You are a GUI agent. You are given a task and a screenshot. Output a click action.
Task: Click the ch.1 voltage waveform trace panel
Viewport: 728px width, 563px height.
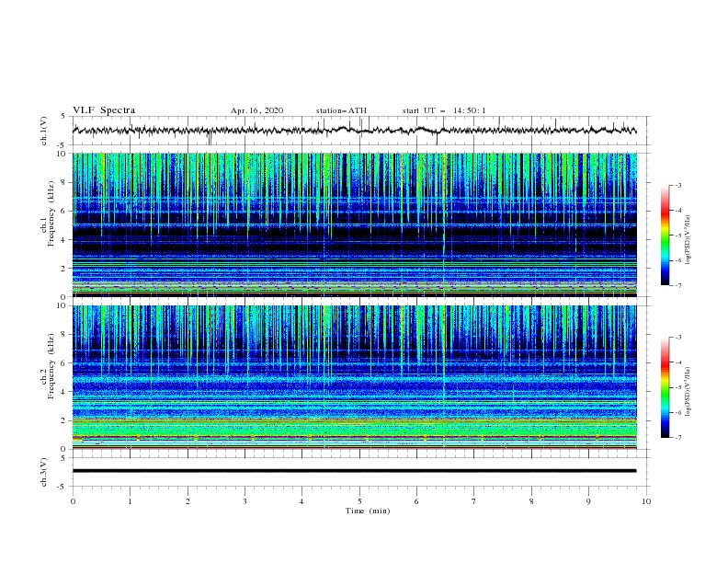[x=361, y=131]
